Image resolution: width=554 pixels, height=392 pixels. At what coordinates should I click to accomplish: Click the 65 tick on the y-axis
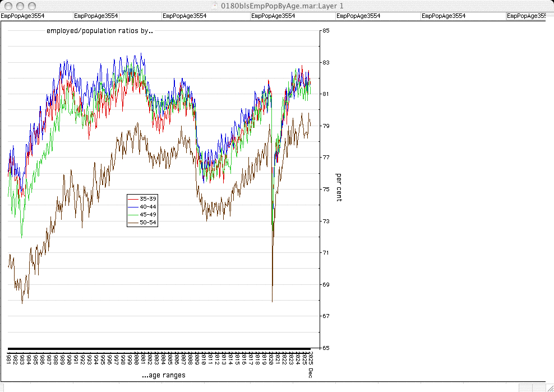click(x=325, y=348)
